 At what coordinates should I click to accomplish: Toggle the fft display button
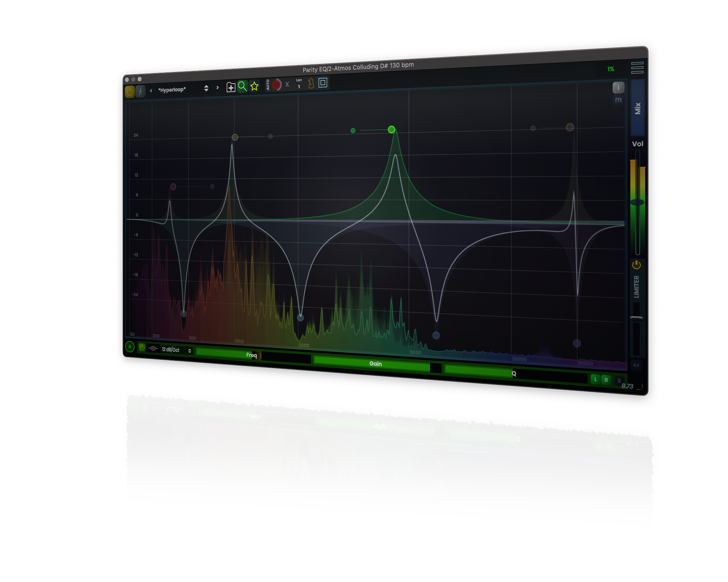pyautogui.click(x=618, y=100)
